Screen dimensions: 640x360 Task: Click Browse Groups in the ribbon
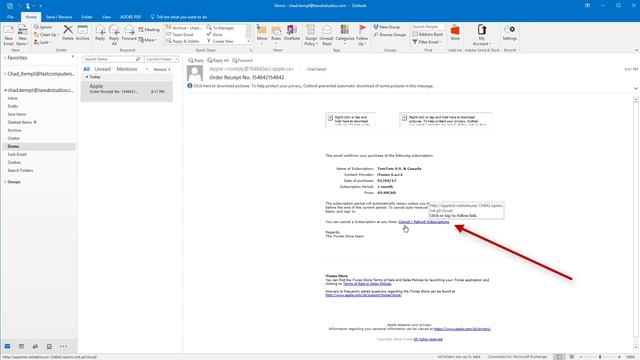point(390,35)
